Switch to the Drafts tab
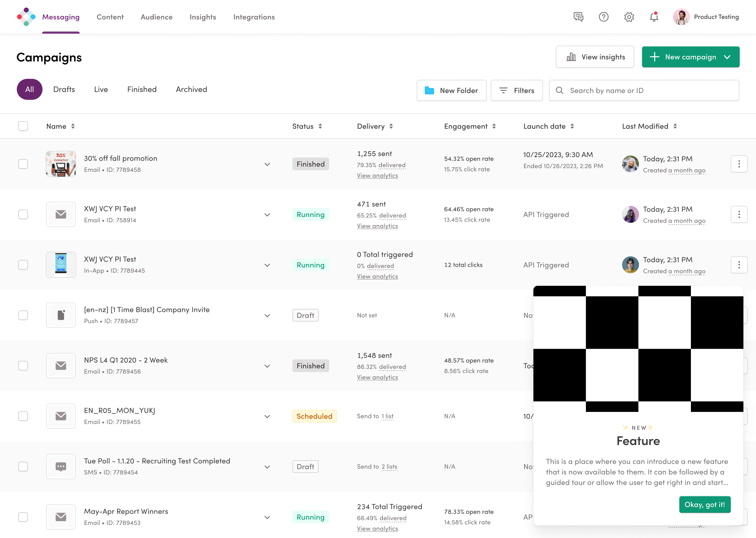This screenshot has height=538, width=756. coord(64,89)
